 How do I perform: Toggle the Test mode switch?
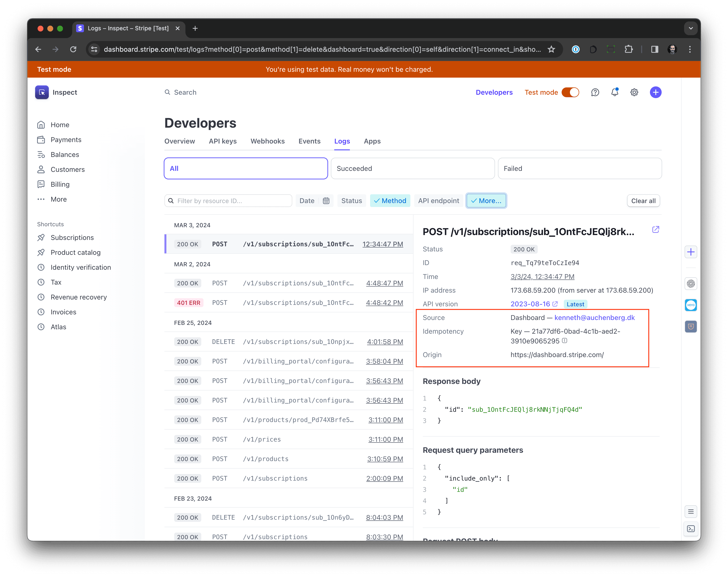[x=570, y=92]
